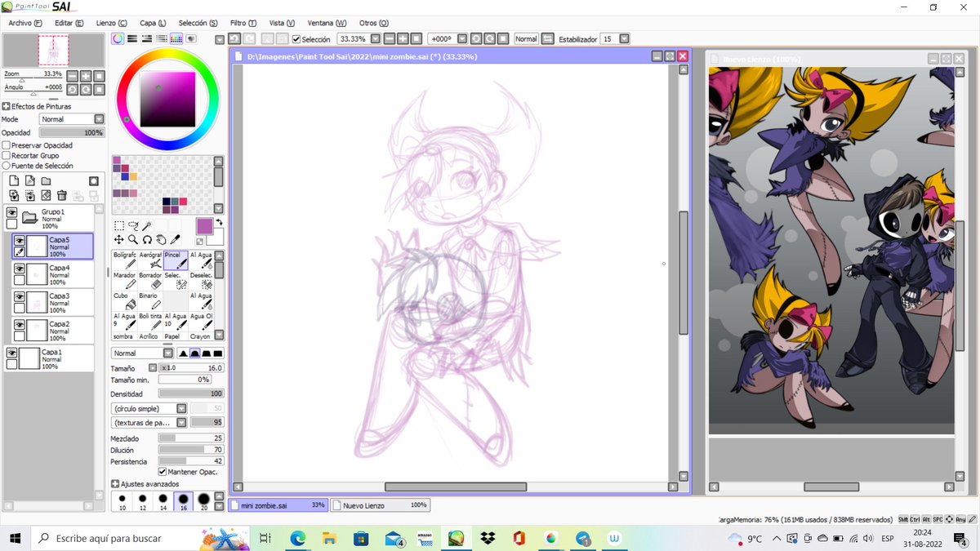Select the Eyedropper color picker tool
980x551 pixels.
[175, 240]
